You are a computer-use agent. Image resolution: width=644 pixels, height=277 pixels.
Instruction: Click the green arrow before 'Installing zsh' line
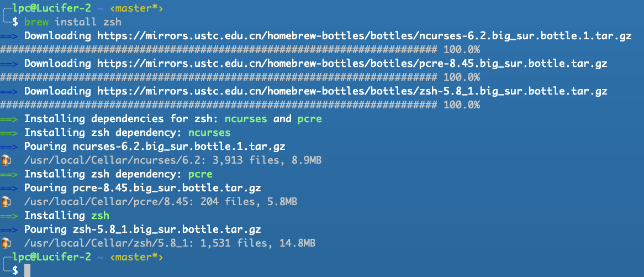click(x=9, y=216)
